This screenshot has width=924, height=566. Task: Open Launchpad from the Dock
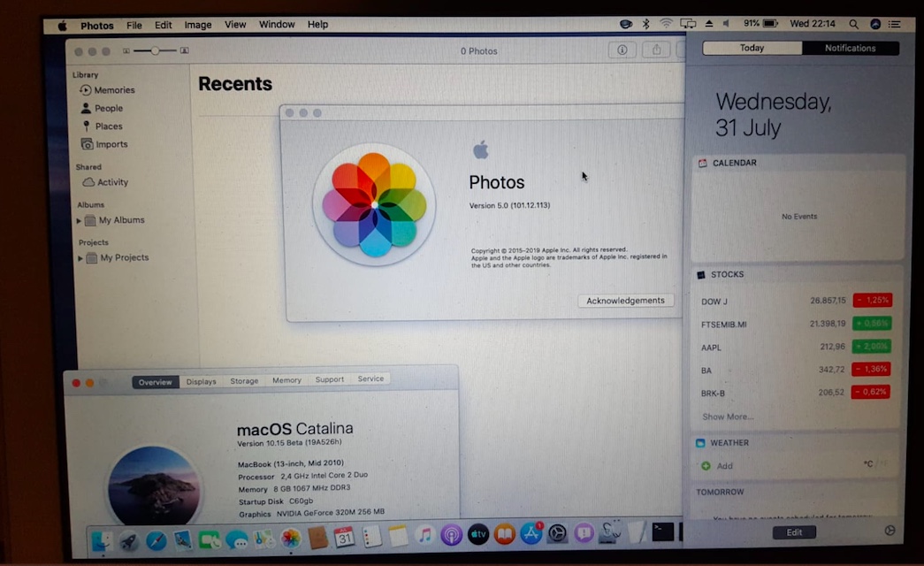129,540
